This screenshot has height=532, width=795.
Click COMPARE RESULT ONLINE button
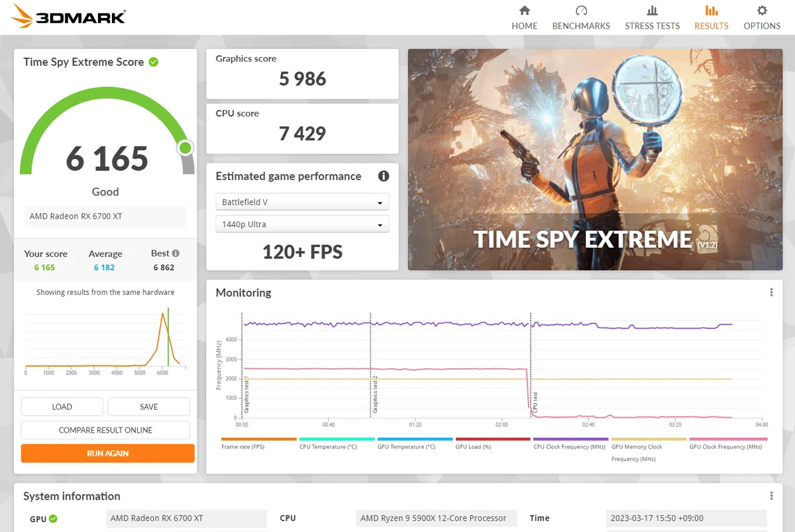(105, 430)
